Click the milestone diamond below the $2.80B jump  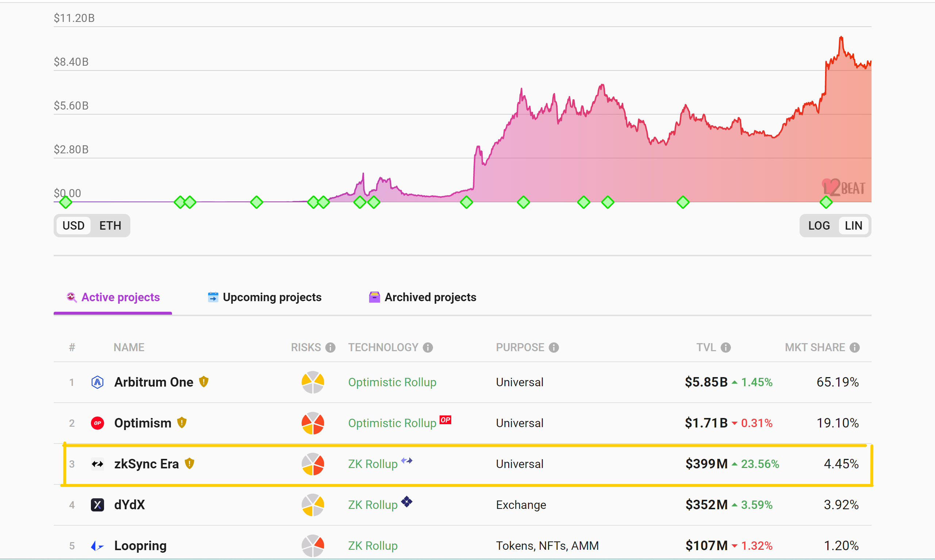467,202
